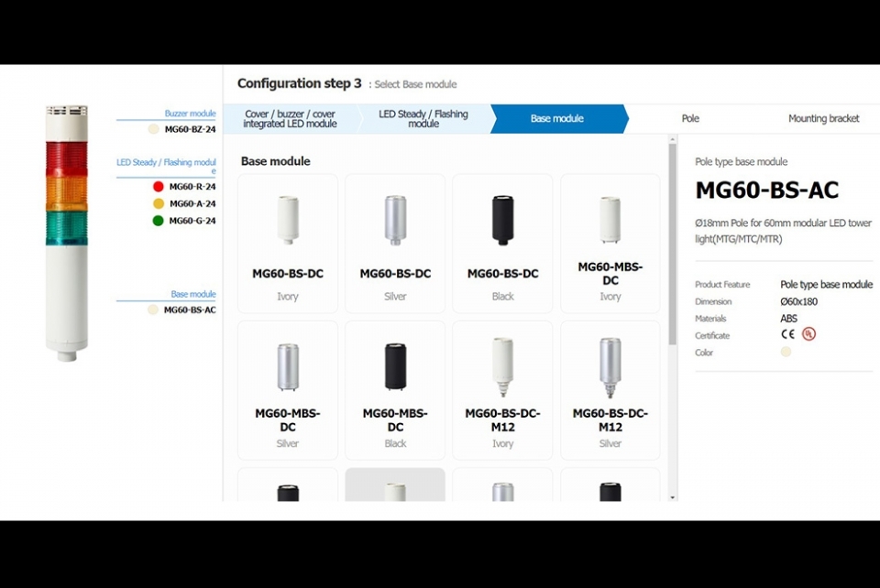Viewport: 880px width, 588px height.
Task: Select the ivory MG60-BS-DC base module
Action: 287,244
